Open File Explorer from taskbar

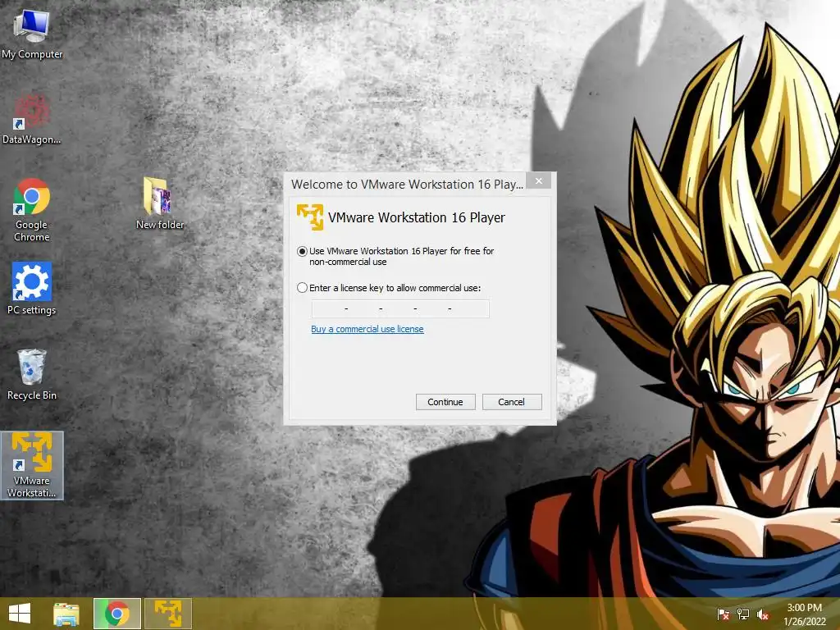66,614
